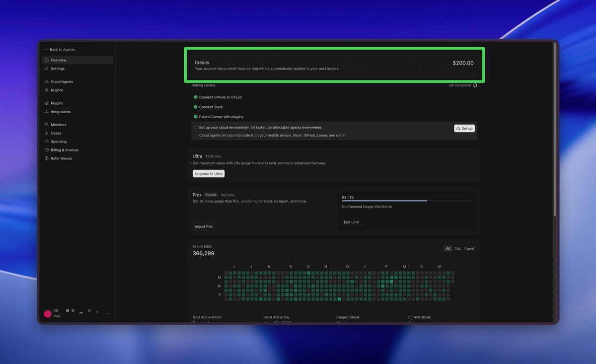Click the people icon beside Members
The image size is (596, 364).
[x=47, y=125]
